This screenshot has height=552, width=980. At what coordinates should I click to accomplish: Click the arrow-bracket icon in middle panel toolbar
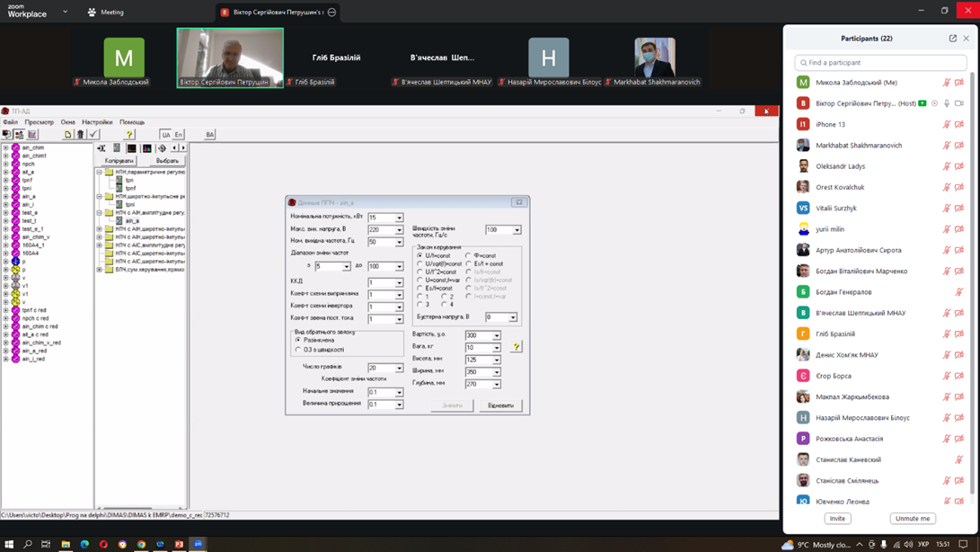[x=102, y=148]
